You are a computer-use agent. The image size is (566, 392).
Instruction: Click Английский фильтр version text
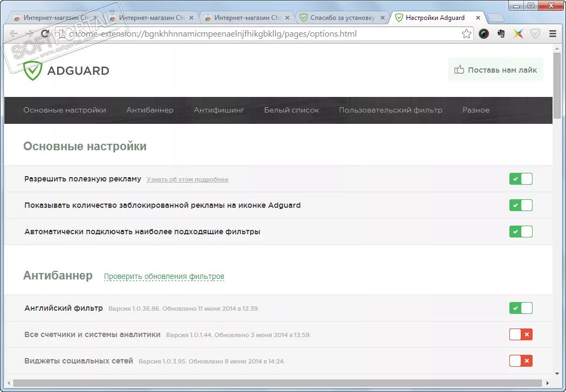point(184,309)
